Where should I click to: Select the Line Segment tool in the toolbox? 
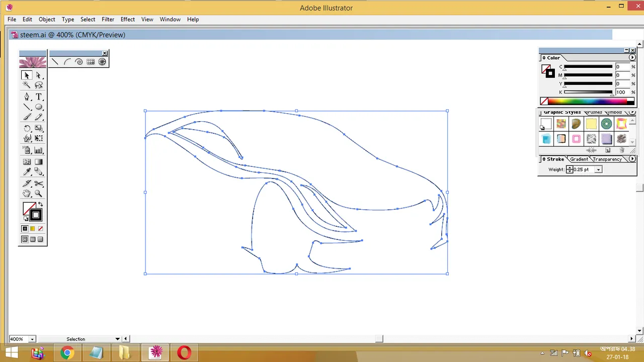click(27, 107)
